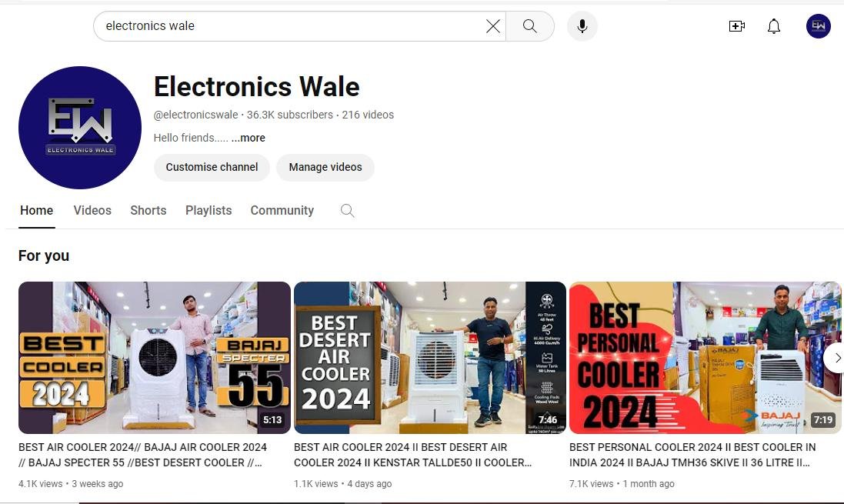Image resolution: width=844 pixels, height=504 pixels.
Task: Click the Electronics Wale channel logo
Action: [x=80, y=128]
